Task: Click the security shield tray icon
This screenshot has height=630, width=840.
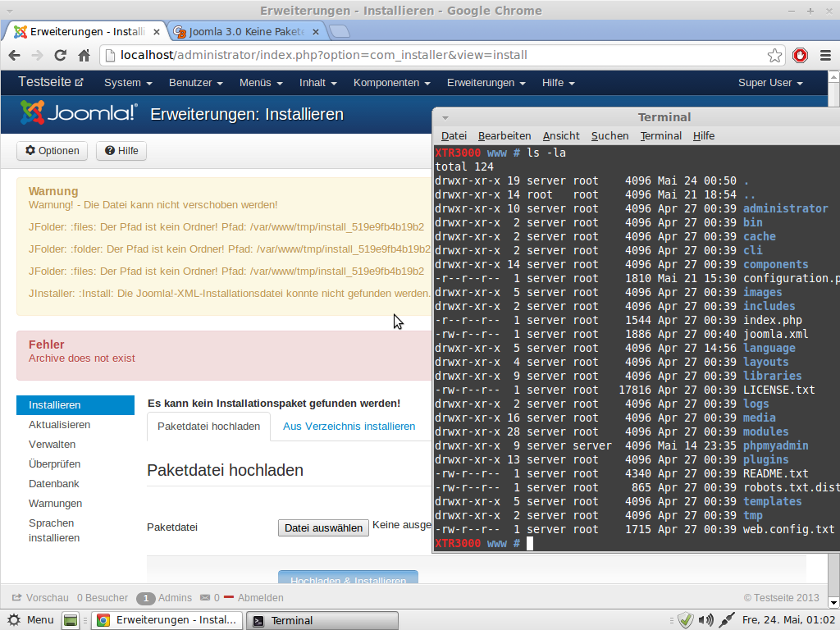Action: coord(686,620)
